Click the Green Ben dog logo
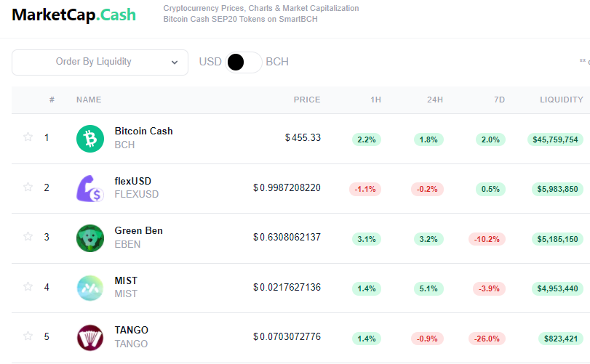The width and height of the screenshot is (590, 364). [90, 238]
